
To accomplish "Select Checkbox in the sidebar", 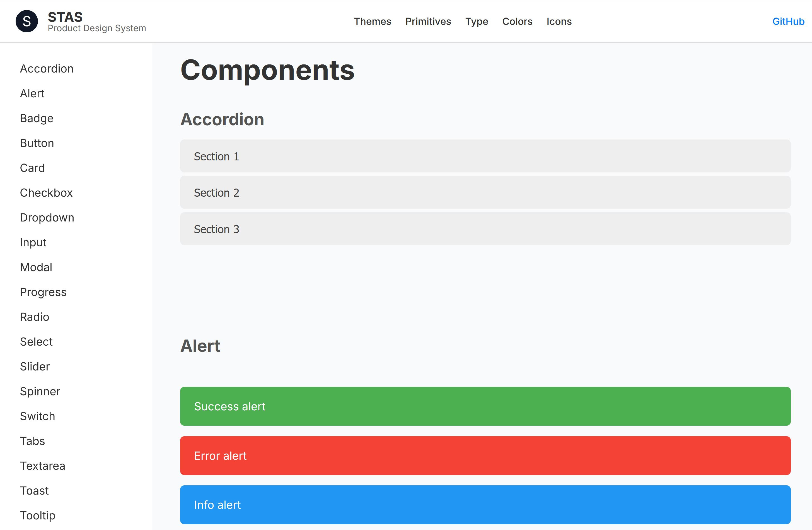I will [46, 192].
